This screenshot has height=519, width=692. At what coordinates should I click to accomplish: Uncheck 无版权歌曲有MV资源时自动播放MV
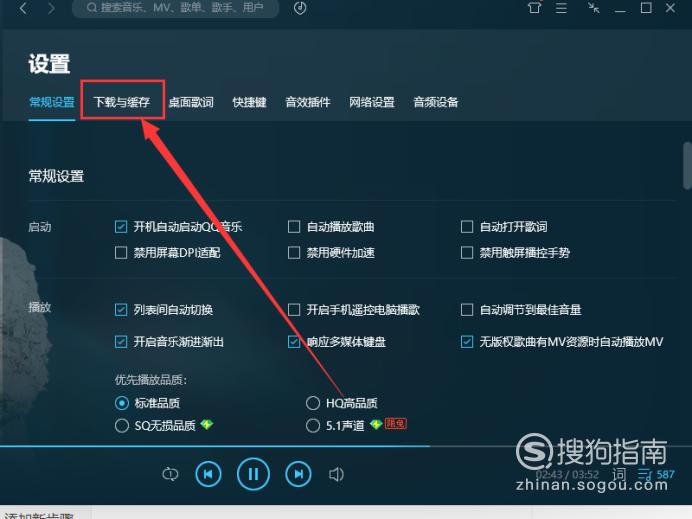(x=467, y=342)
